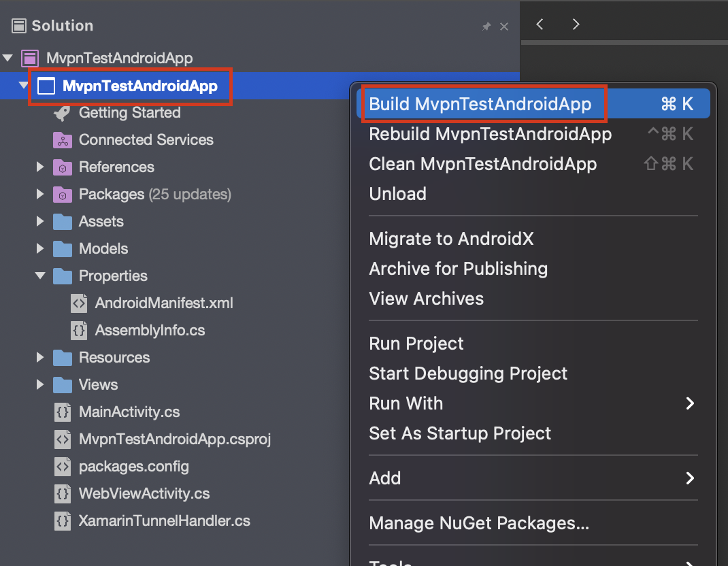Image resolution: width=728 pixels, height=566 pixels.
Task: Collapse the Properties folder
Action: [x=40, y=276]
